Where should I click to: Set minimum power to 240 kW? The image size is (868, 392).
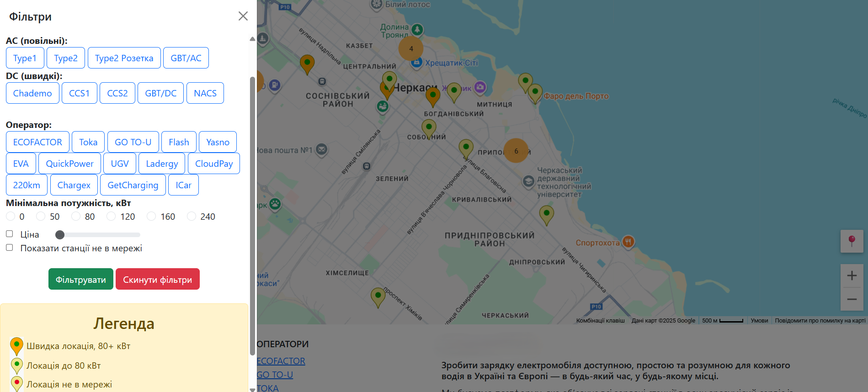coord(192,216)
